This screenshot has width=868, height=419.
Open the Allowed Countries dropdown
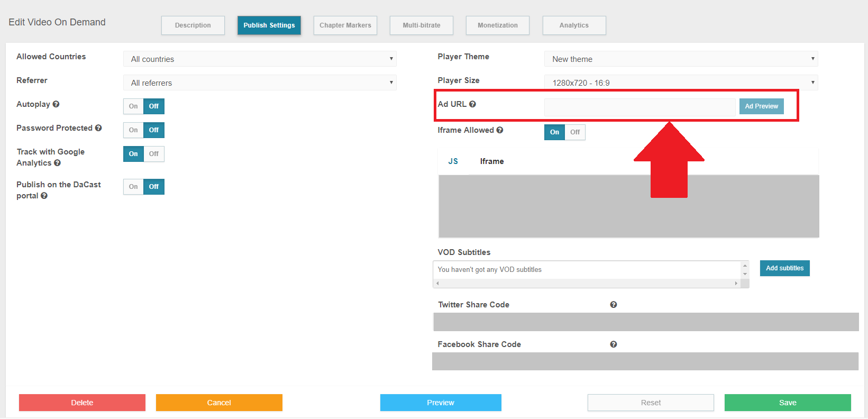pos(260,59)
